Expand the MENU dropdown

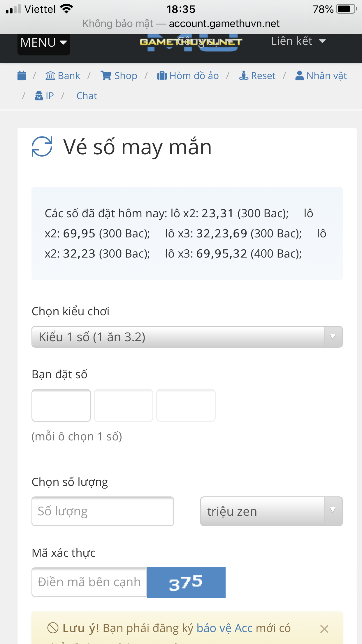(x=44, y=43)
